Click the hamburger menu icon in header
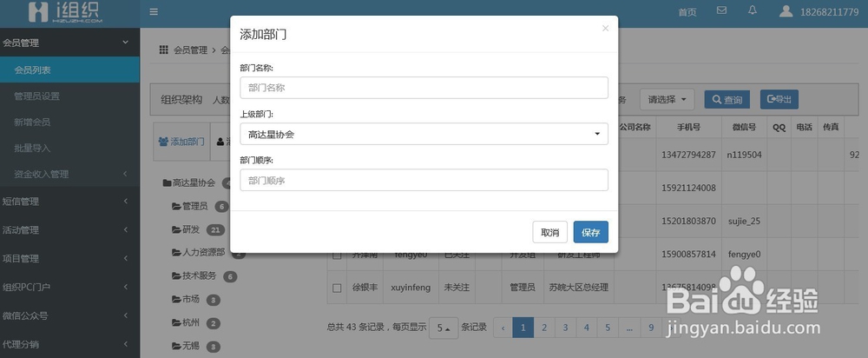Image resolution: width=868 pixels, height=358 pixels. point(154,11)
